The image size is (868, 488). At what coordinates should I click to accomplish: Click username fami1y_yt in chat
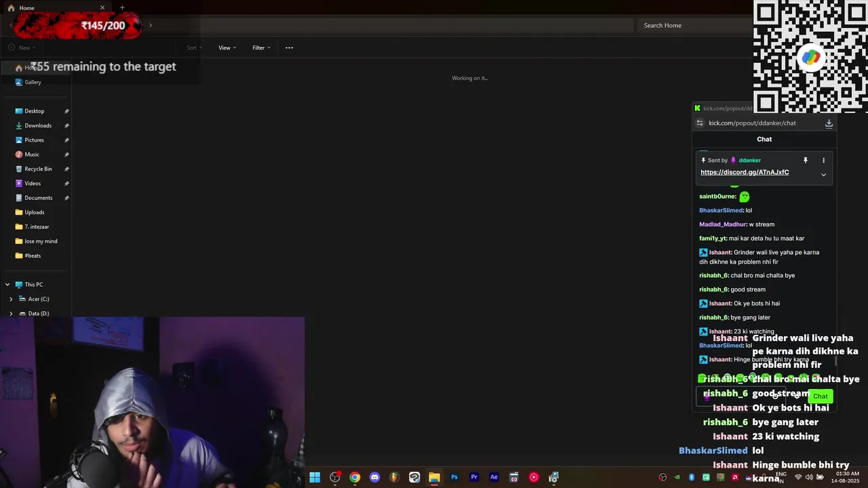tap(713, 239)
